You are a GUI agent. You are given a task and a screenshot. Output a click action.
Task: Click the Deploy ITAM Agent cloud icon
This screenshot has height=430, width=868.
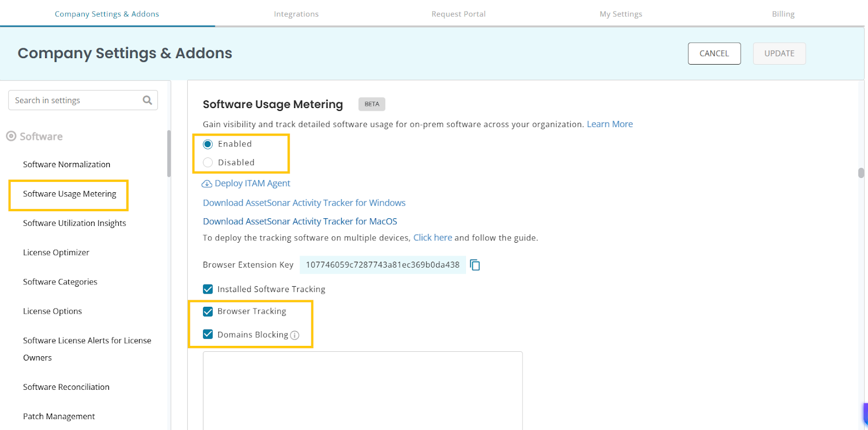(207, 184)
